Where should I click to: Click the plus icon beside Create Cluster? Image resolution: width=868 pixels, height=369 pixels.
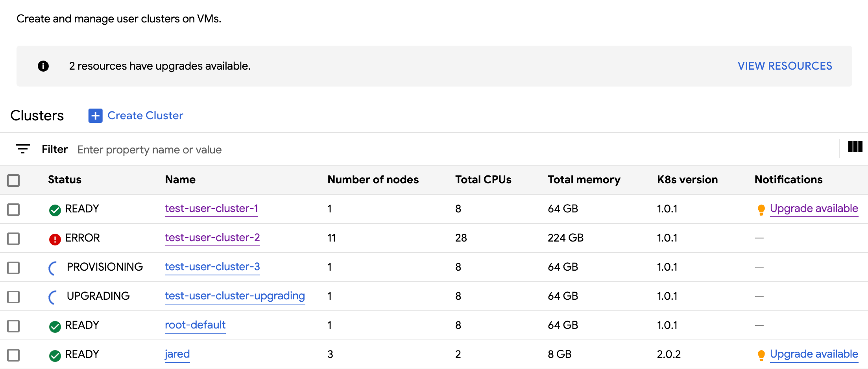(95, 116)
